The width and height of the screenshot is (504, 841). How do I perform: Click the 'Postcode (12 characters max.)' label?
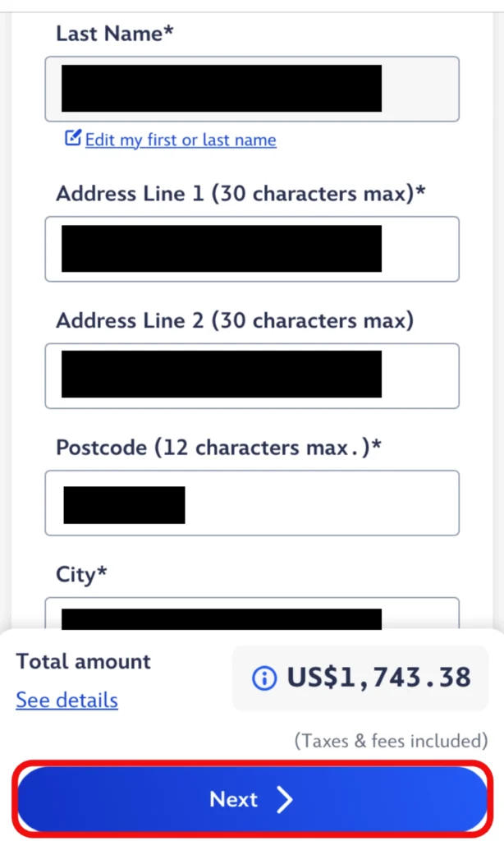pos(219,448)
